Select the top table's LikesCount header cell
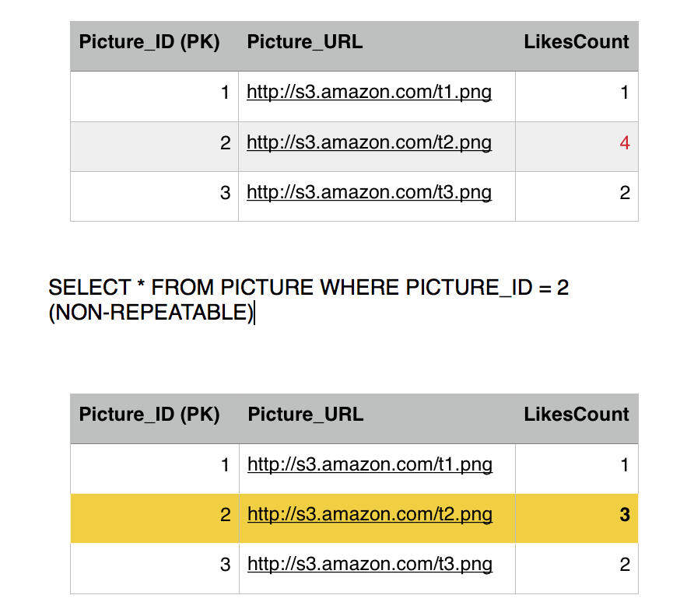The image size is (680, 616). point(577,42)
